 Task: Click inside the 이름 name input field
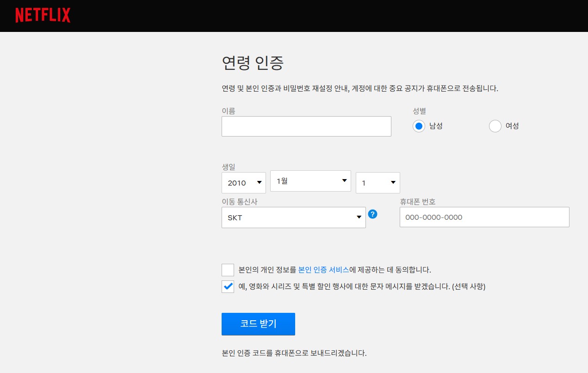306,126
